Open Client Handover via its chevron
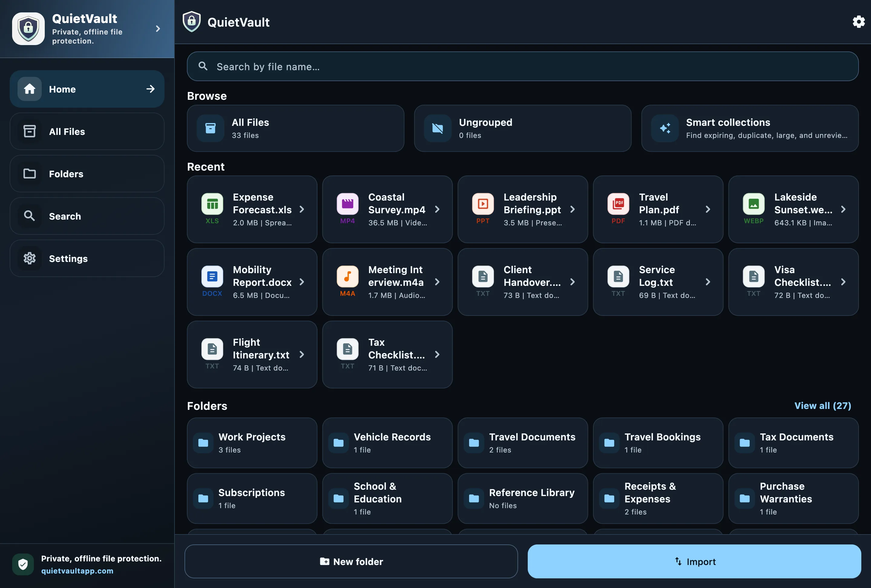 point(572,282)
